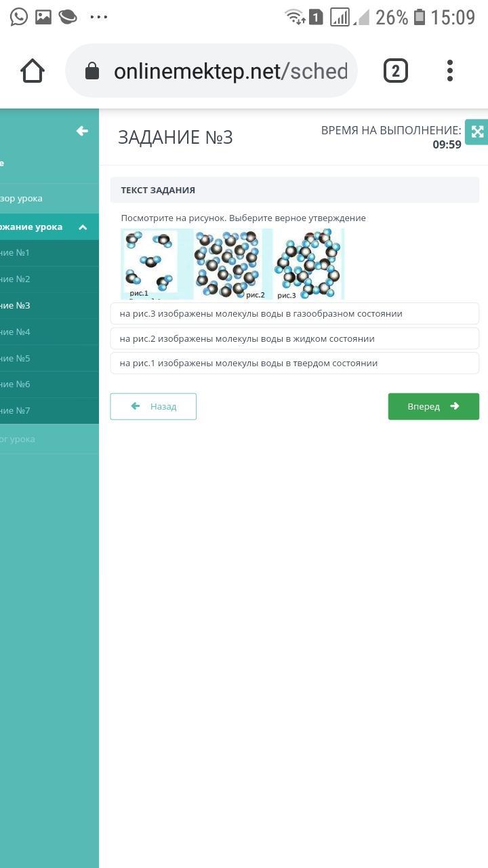Click the Назад back button
Screen dimensions: 488x868
[x=153, y=406]
